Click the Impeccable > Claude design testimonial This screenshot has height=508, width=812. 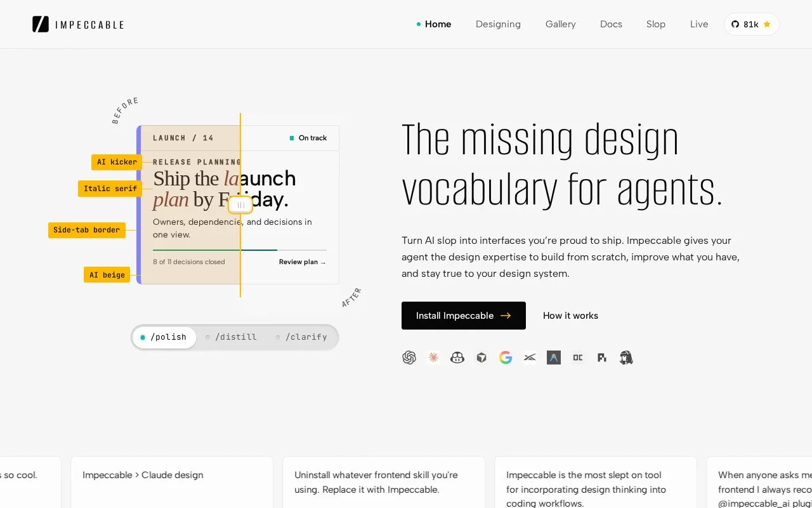pos(172,482)
